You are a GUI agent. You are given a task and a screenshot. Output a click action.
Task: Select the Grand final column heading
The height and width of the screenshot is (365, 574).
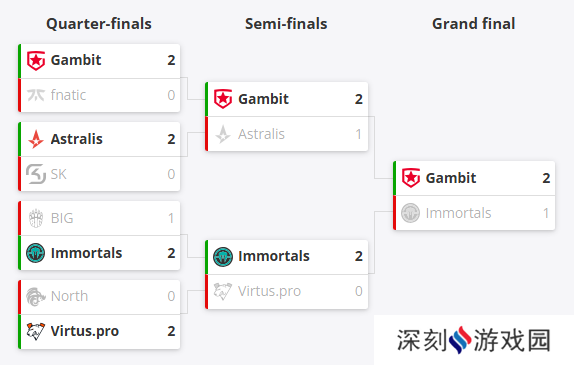pyautogui.click(x=474, y=24)
